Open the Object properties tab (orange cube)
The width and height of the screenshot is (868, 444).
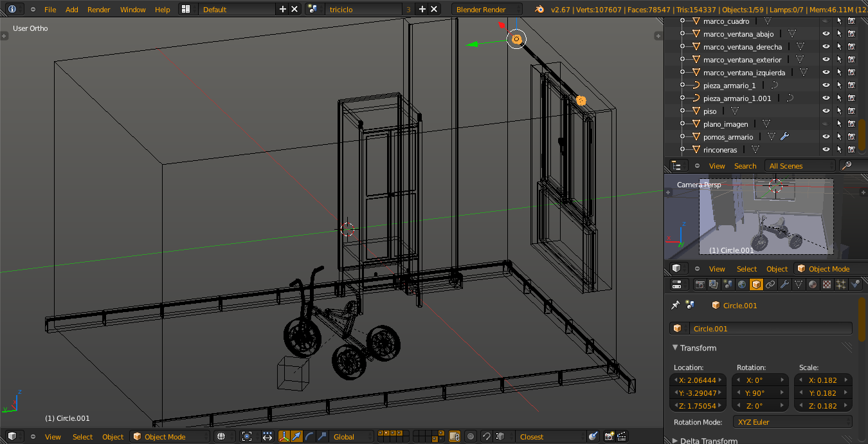pos(756,284)
